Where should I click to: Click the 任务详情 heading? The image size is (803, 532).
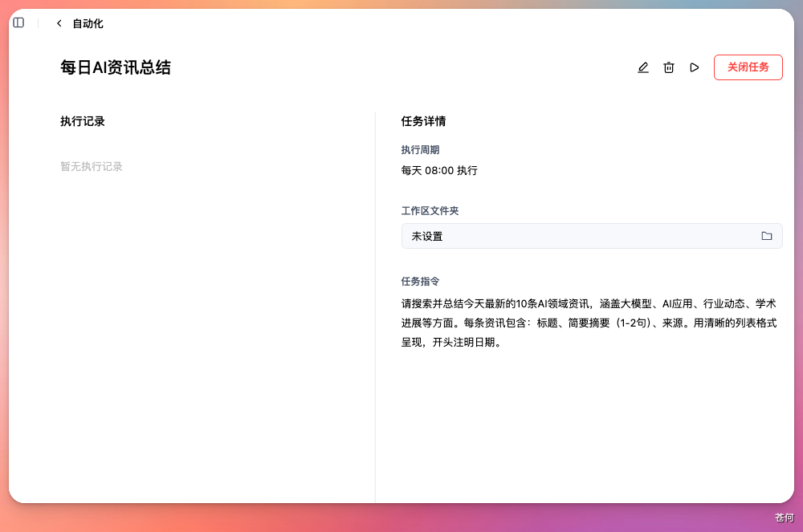[423, 121]
